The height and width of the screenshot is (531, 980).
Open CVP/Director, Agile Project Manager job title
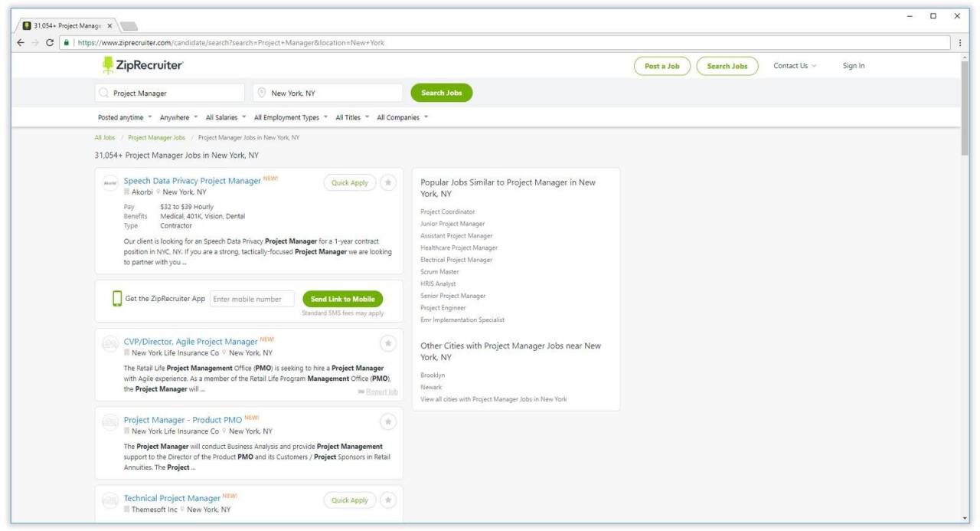pyautogui.click(x=191, y=341)
